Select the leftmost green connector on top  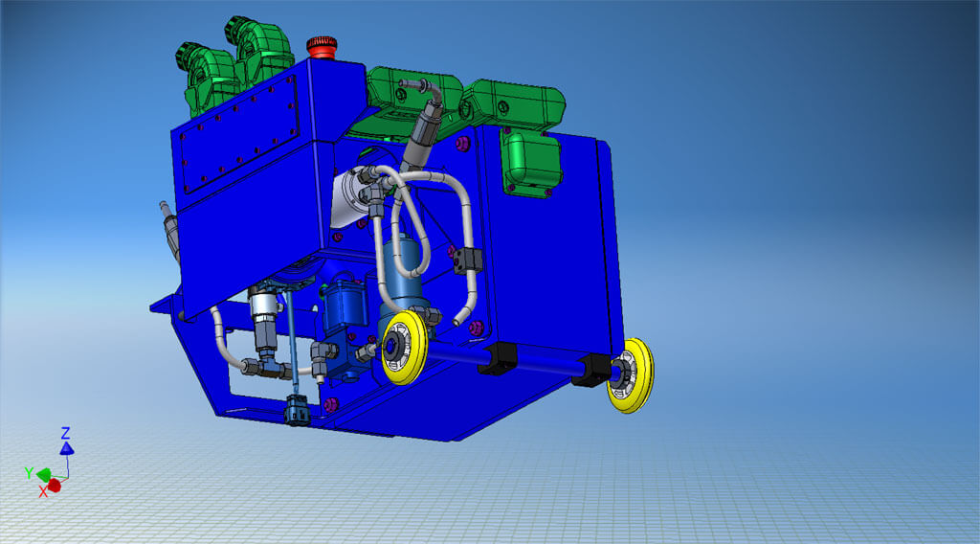[x=201, y=73]
